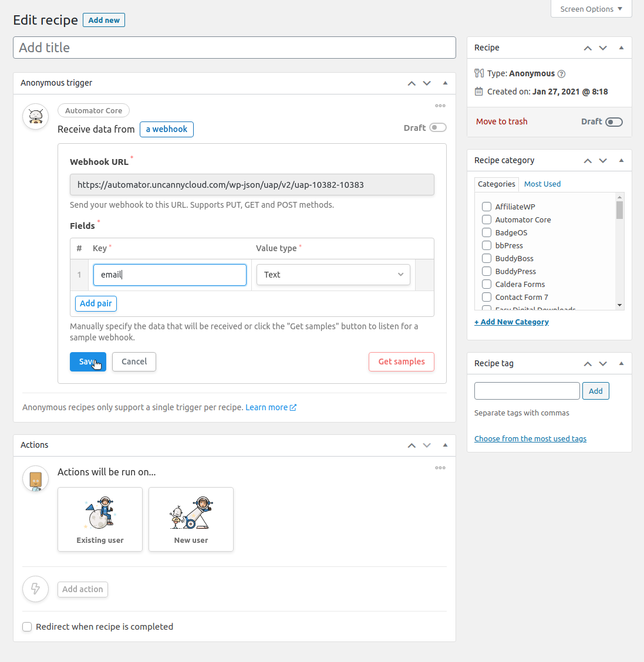Move Anonymous trigger panel down
644x662 pixels.
tap(427, 83)
